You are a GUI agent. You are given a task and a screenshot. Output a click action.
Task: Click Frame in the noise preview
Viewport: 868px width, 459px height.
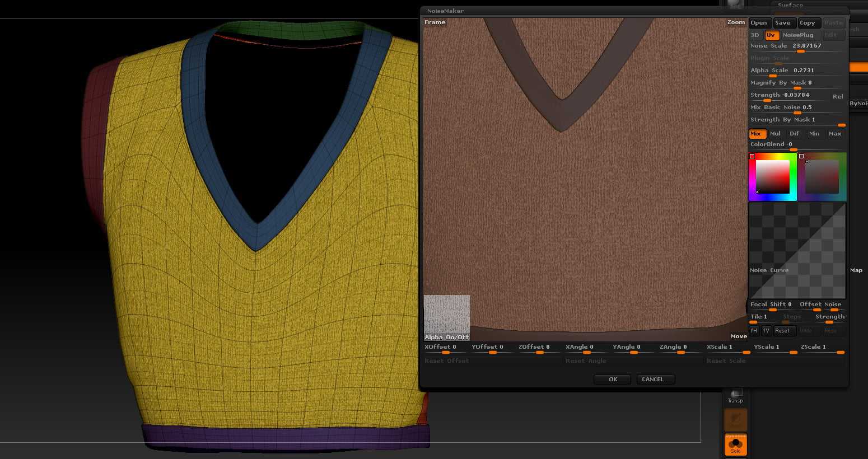(x=435, y=22)
